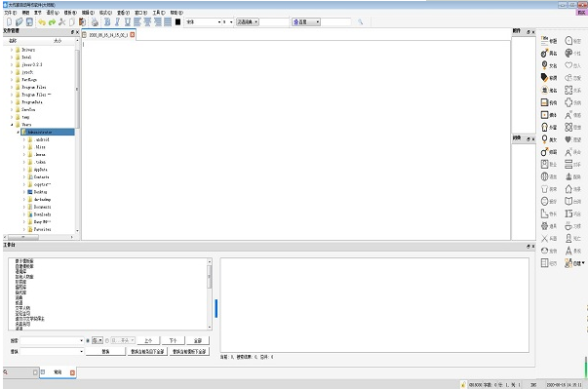Click the male-symbol name generator icon
The width and height of the screenshot is (588, 389).
coord(544,53)
